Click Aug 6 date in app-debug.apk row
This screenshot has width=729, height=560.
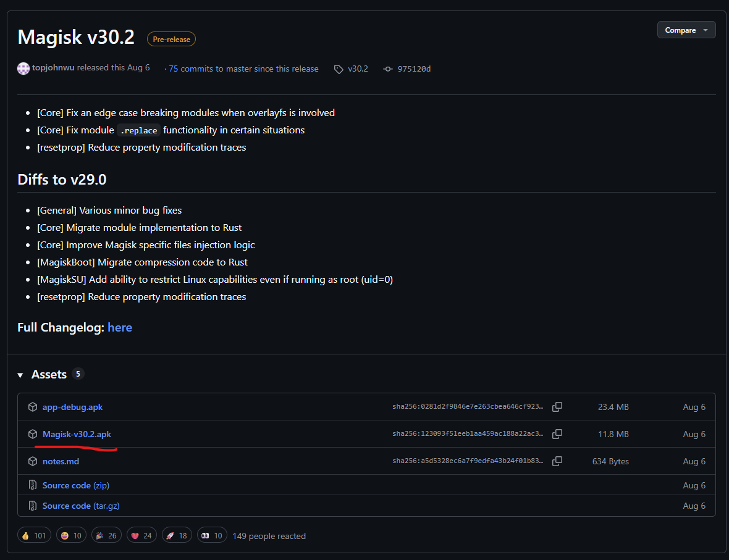point(694,407)
